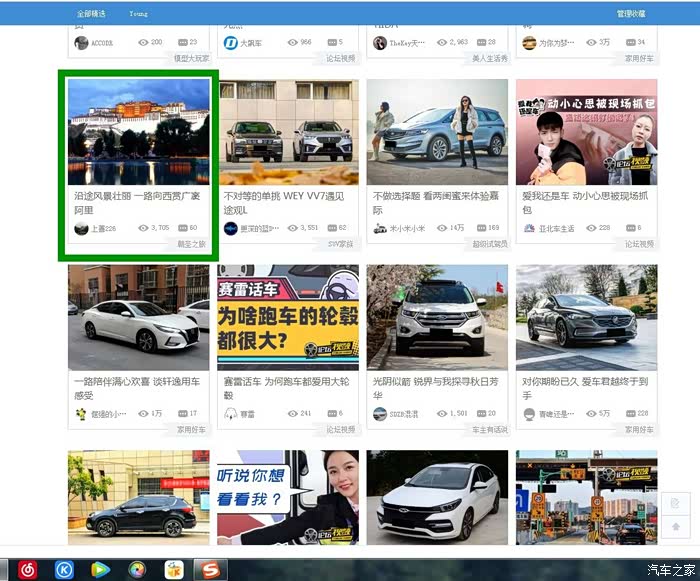This screenshot has width=700, height=581.
Task: Open the 动小心思被现场抓包 video thumbnail
Action: [x=586, y=132]
